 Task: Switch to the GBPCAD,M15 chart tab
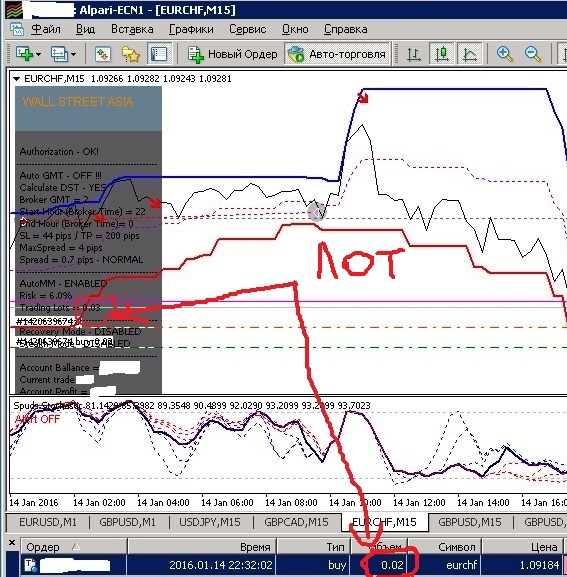(x=296, y=522)
